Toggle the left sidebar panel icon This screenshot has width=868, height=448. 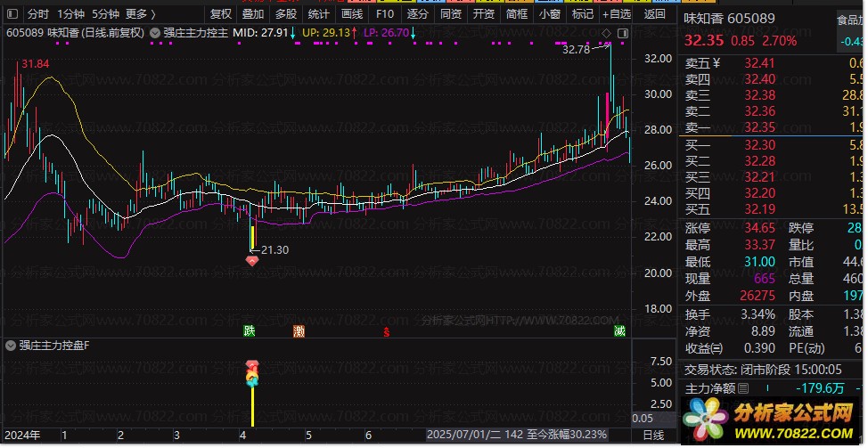tap(13, 14)
